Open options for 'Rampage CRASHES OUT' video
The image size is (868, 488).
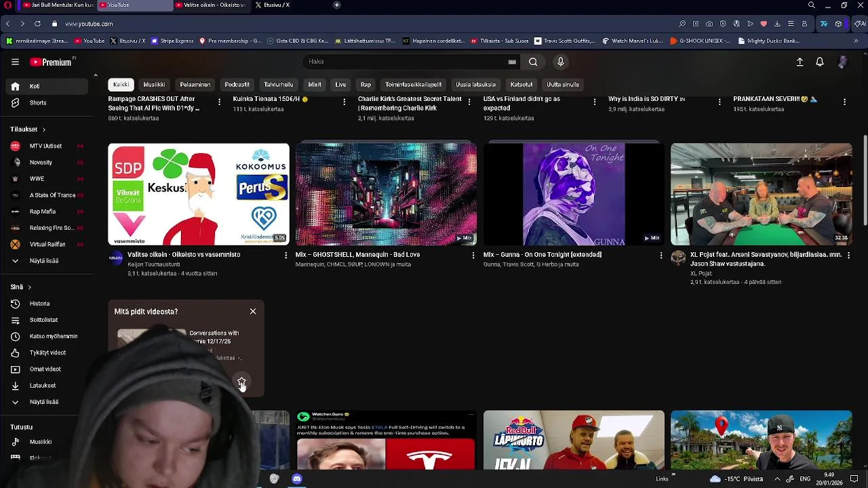point(219,102)
